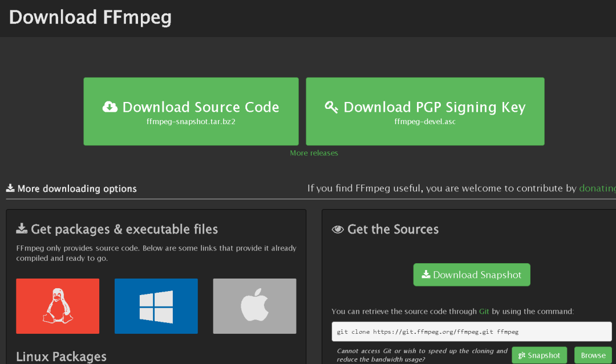
Task: Click the Get packages & executable files heading
Action: 124,229
